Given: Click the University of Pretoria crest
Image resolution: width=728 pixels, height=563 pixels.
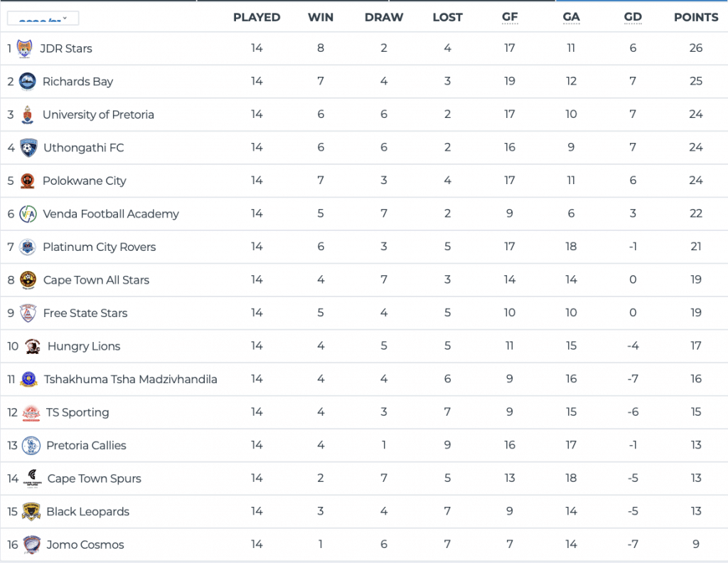Looking at the screenshot, I should click(x=28, y=114).
